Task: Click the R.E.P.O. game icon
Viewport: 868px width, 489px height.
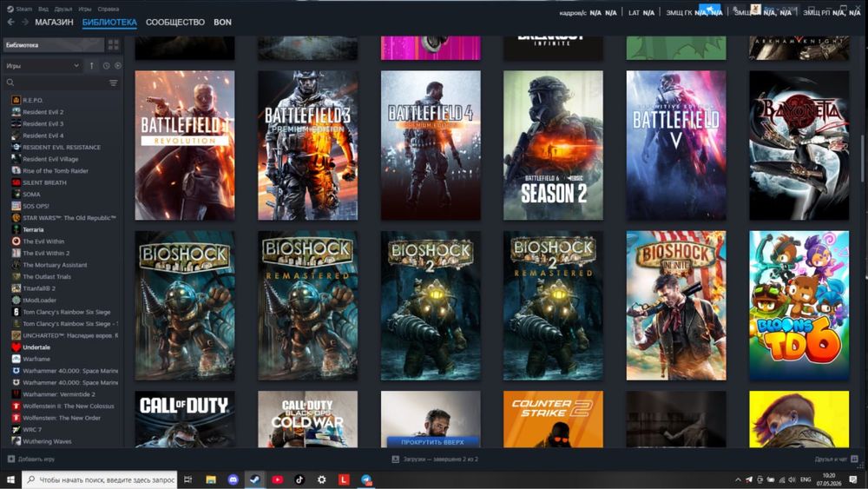Action: (16, 100)
